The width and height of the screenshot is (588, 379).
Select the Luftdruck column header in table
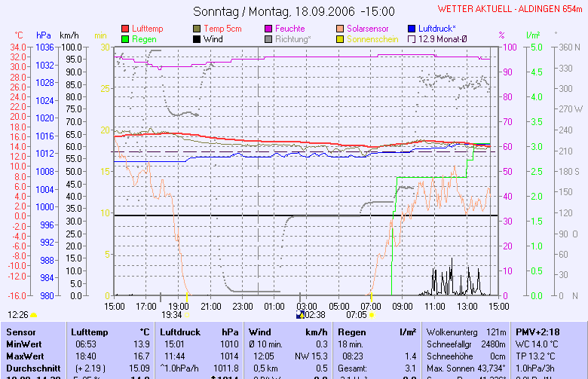click(x=180, y=332)
